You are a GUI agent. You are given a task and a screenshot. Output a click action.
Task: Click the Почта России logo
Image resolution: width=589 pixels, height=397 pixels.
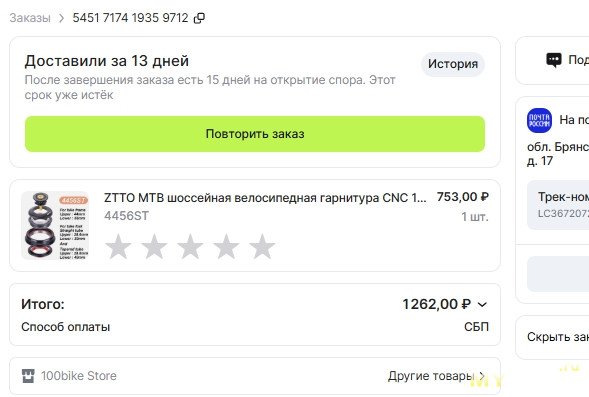(539, 120)
